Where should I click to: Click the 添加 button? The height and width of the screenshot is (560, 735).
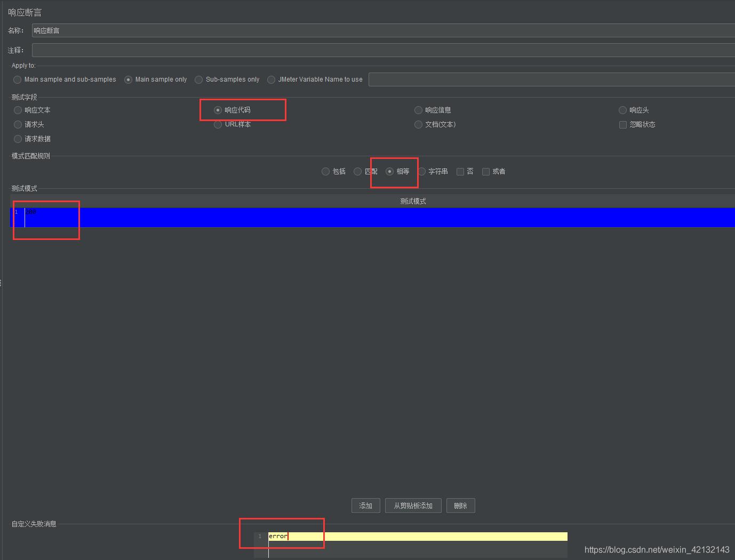click(x=366, y=506)
